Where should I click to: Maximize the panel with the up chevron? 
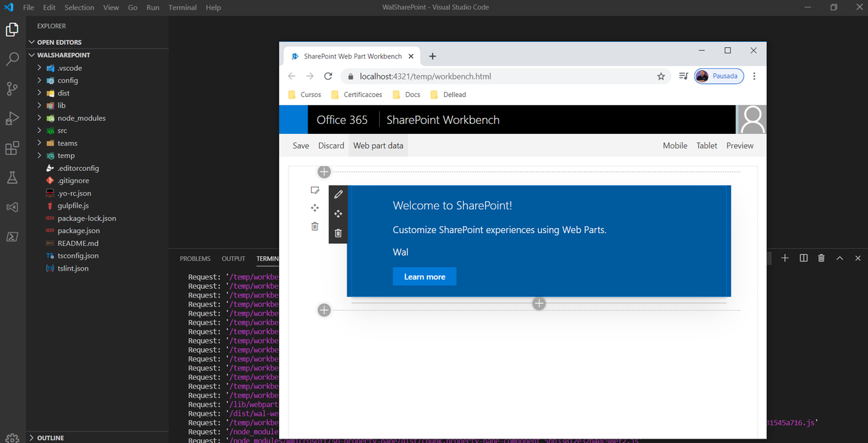(x=840, y=258)
